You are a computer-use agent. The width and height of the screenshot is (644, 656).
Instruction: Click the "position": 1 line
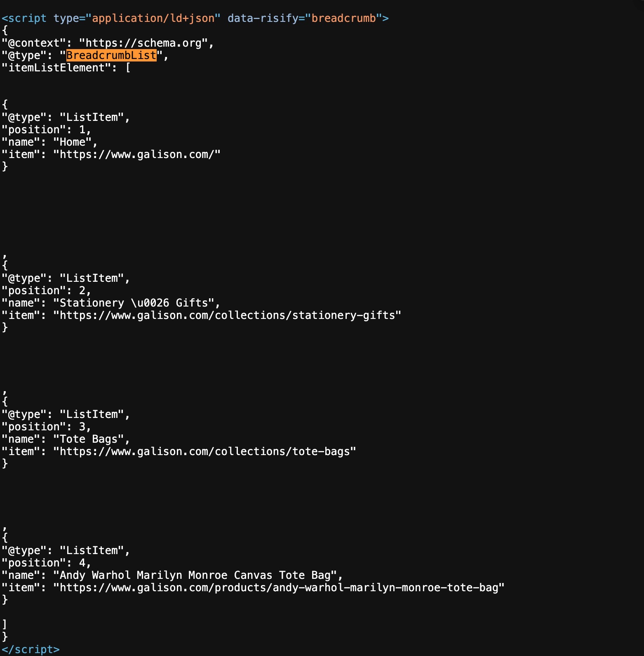tap(47, 130)
